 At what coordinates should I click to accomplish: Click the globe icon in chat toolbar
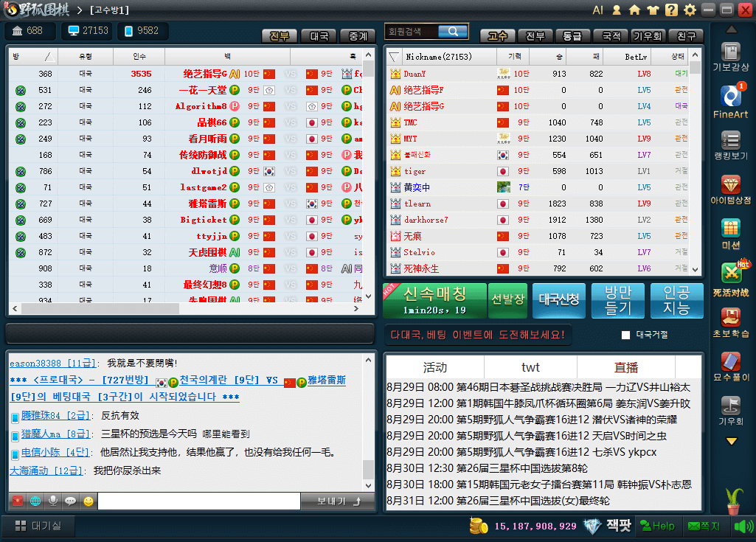coord(35,501)
